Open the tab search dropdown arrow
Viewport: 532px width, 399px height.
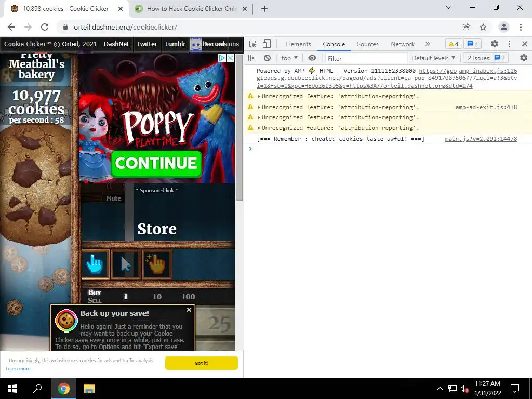click(x=448, y=7)
